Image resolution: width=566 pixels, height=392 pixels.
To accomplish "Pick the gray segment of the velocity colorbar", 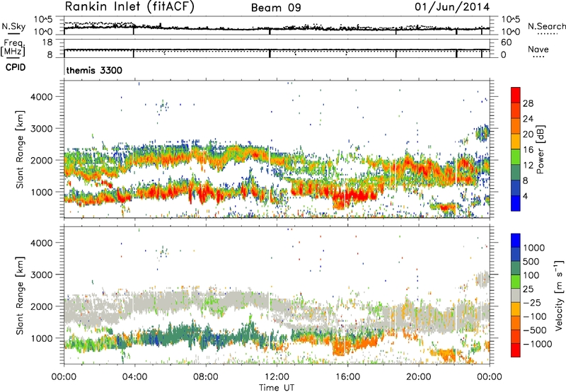I will [x=516, y=296].
